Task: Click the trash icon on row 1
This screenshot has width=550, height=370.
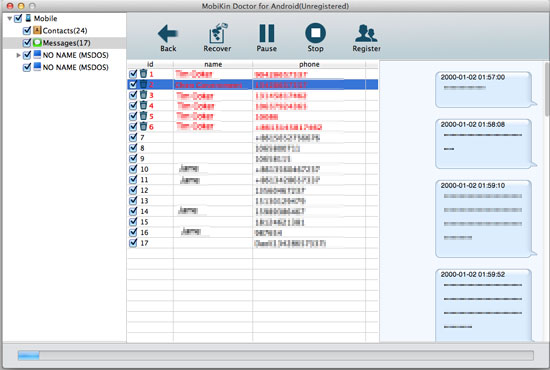Action: pos(143,74)
